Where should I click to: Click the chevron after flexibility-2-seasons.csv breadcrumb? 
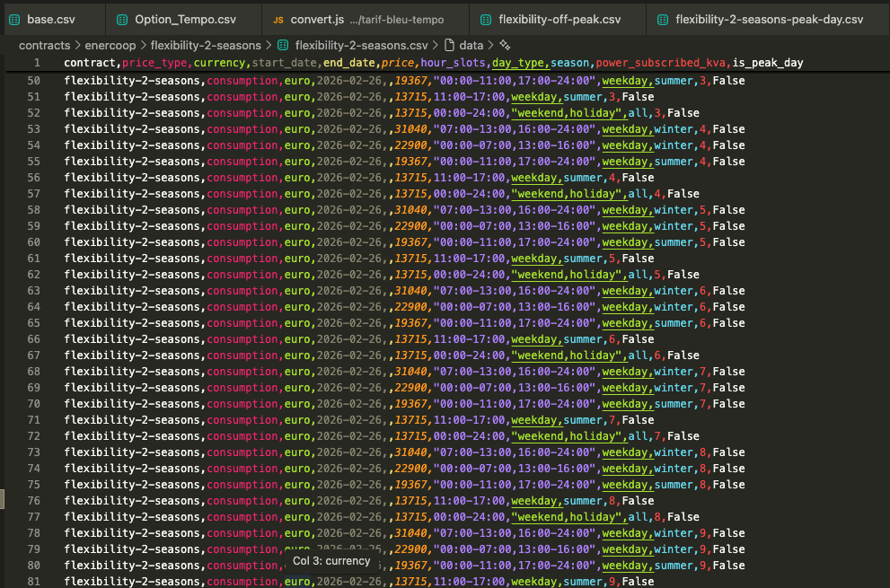point(436,45)
